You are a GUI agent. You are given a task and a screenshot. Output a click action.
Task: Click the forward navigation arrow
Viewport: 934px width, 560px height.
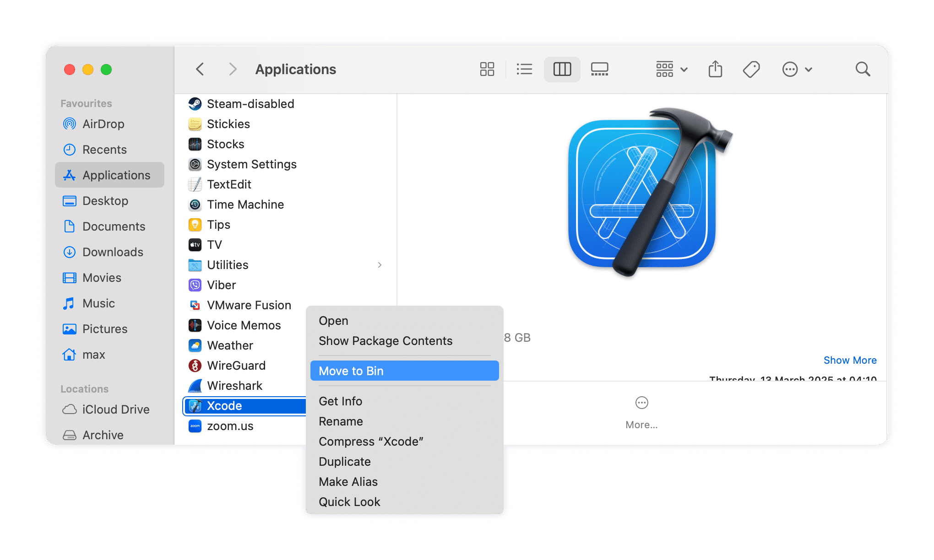[x=233, y=69]
